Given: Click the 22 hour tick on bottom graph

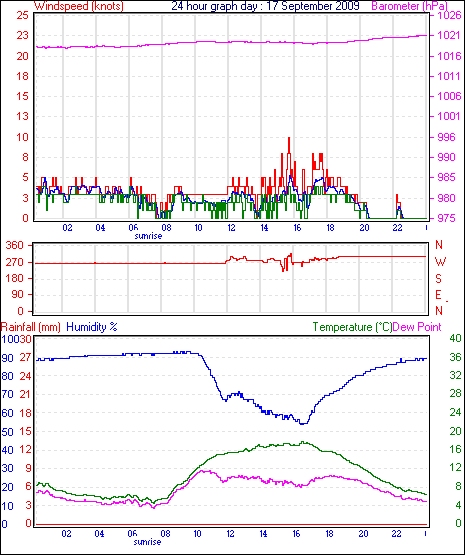Looking at the screenshot, I should pyautogui.click(x=396, y=533).
